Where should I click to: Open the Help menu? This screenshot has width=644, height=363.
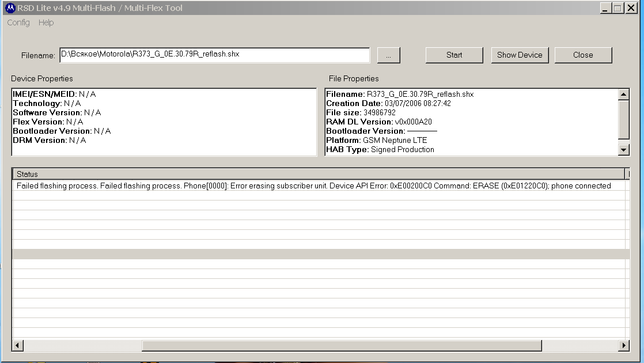point(46,22)
